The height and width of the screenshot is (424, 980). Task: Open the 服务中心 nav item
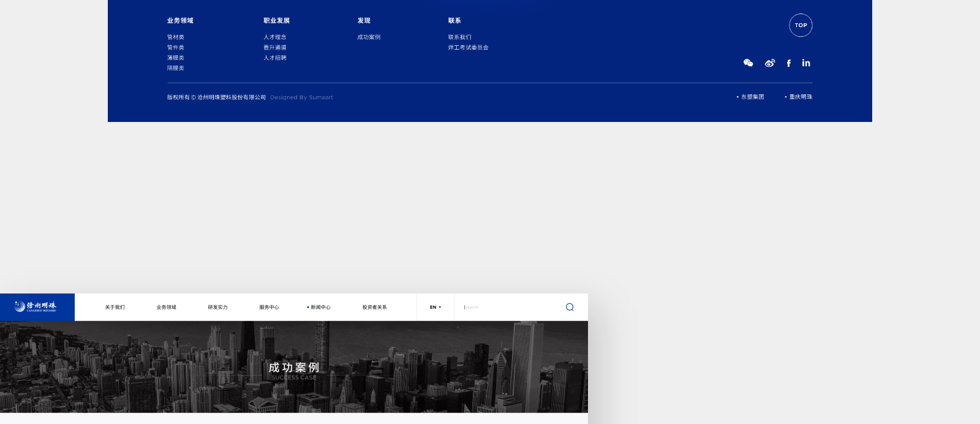tap(269, 307)
